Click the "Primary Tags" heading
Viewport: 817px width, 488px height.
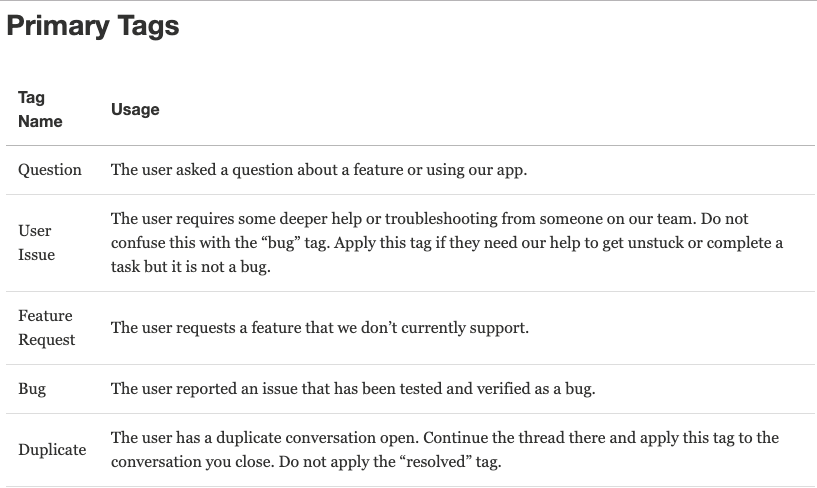93,26
